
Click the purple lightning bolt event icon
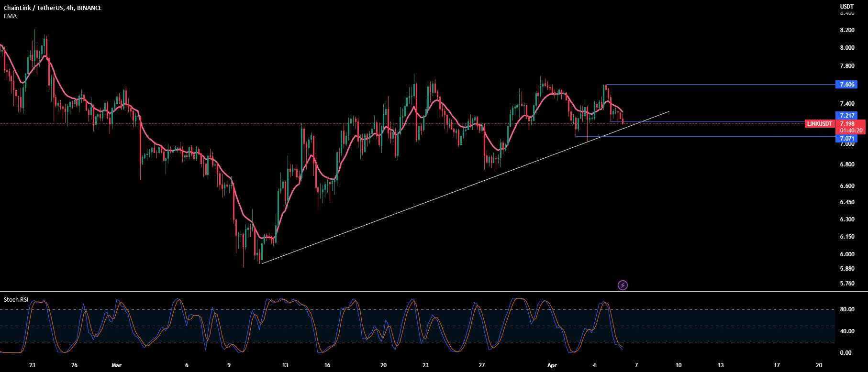tap(623, 285)
